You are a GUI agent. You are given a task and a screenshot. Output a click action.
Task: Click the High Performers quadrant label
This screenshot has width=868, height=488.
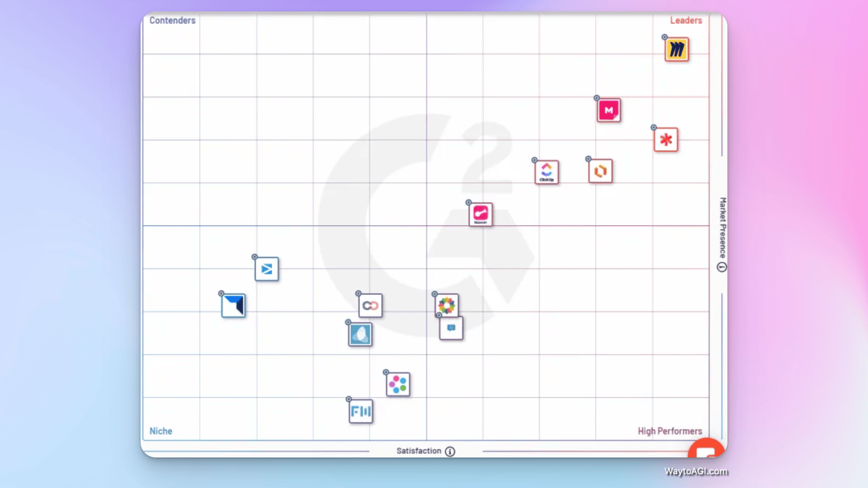tap(670, 431)
